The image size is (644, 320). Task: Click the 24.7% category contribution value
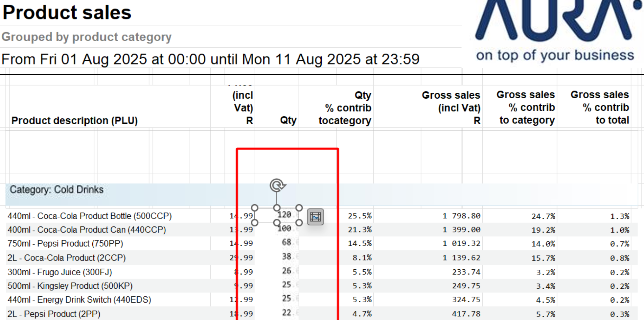pyautogui.click(x=543, y=216)
